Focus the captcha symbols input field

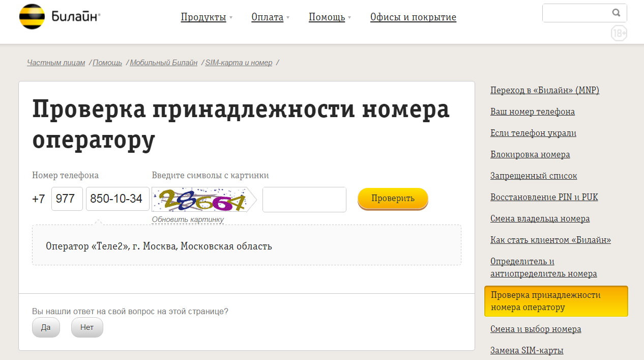304,200
